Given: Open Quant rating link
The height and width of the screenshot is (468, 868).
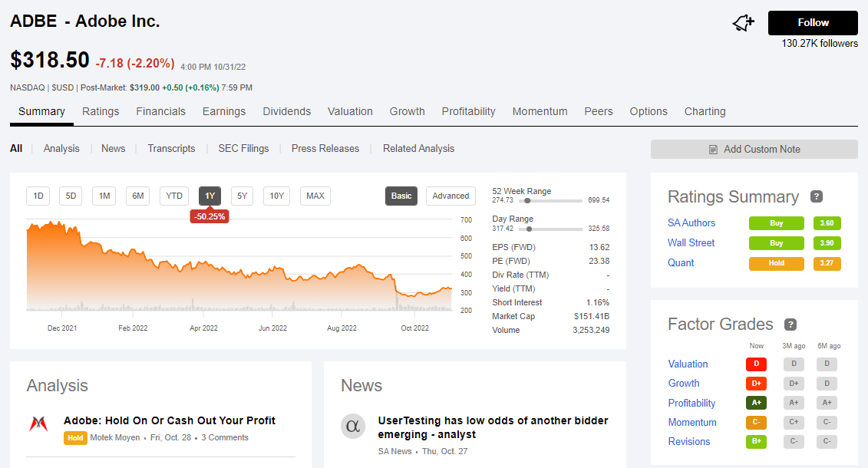Looking at the screenshot, I should coord(681,262).
